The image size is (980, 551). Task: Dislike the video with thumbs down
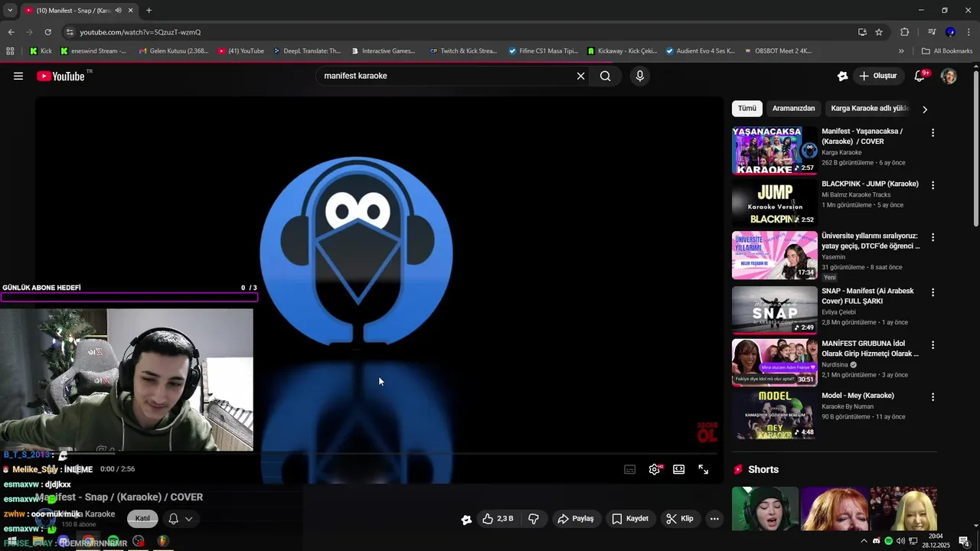pos(534,519)
